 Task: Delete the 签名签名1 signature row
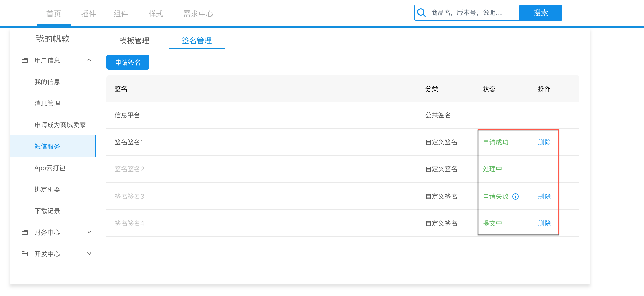(x=544, y=142)
